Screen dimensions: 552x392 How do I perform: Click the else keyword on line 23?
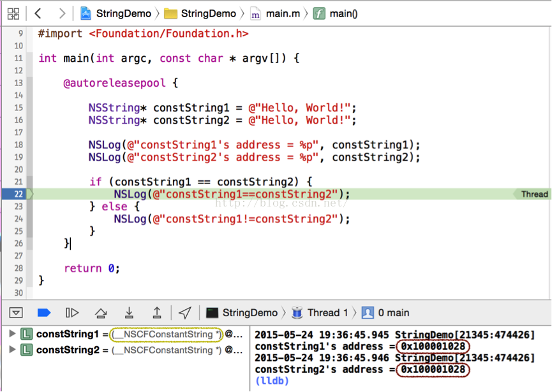click(x=114, y=207)
